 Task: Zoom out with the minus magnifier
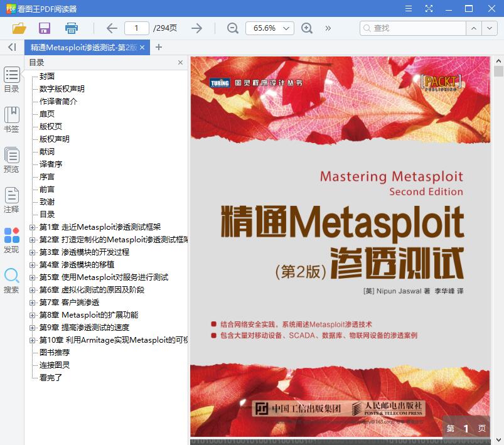232,28
